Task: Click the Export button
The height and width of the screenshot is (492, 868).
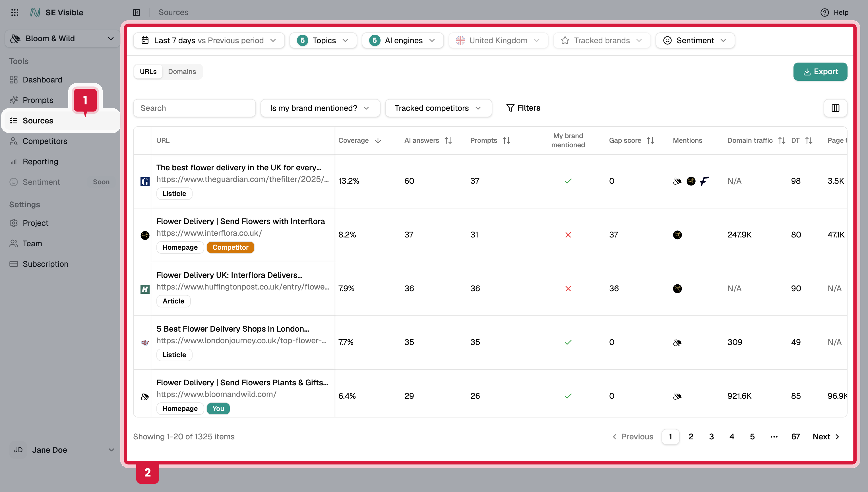Action: click(x=820, y=72)
